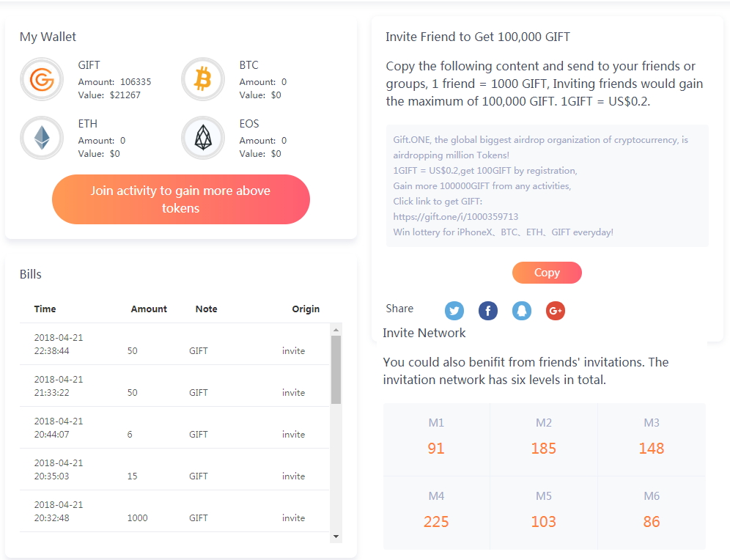Share invite via Google Plus icon
Screen dimensions: 730x560
tap(556, 311)
